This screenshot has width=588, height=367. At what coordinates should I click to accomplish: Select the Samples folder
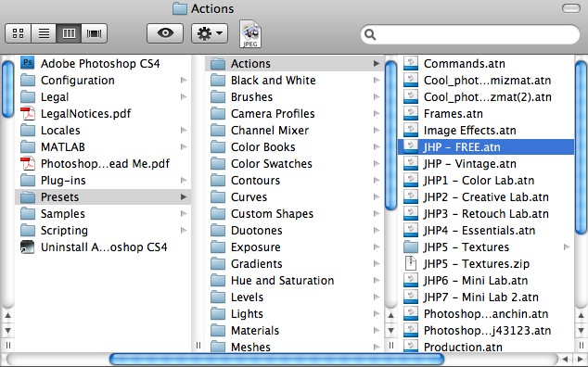tap(103, 214)
